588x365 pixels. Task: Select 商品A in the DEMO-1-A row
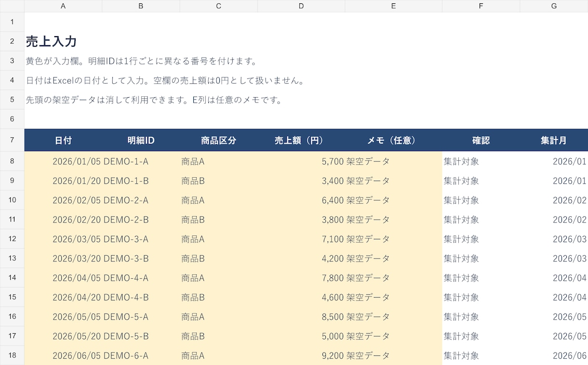(219, 161)
